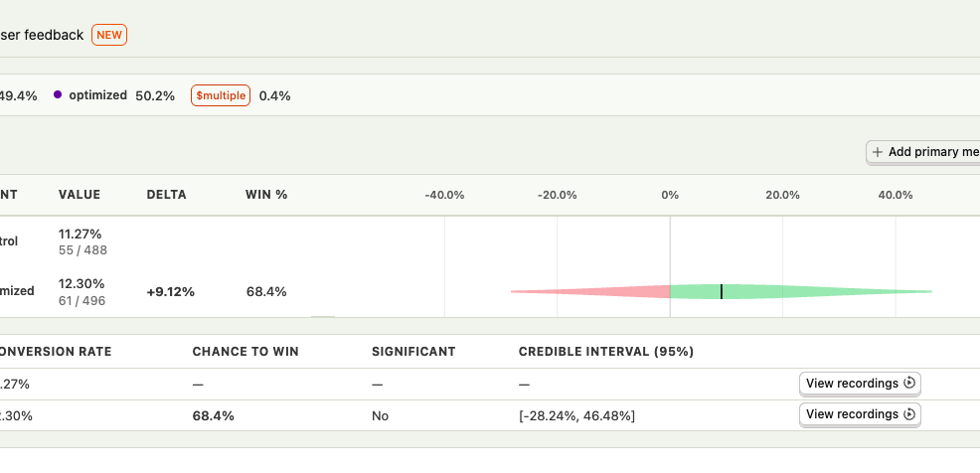
Task: Click the orange NEW badge
Action: pyautogui.click(x=109, y=35)
